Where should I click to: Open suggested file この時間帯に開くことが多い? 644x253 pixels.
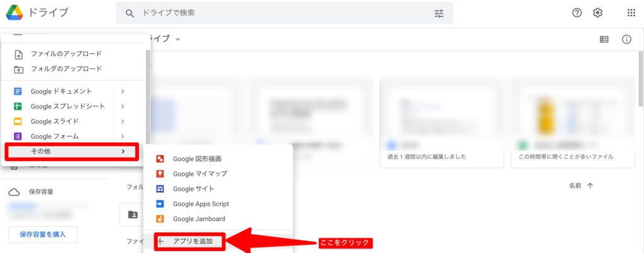(573, 122)
